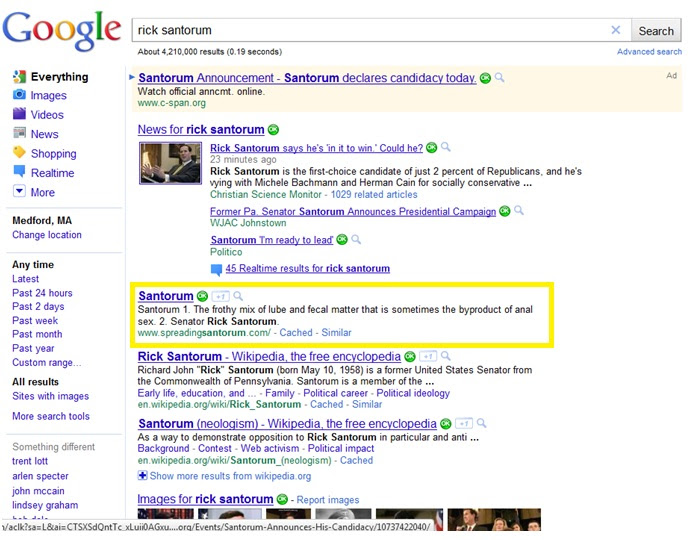Click green OK icon beside Former Pa. Senator headline
Image resolution: width=692 pixels, height=540 pixels.
(x=504, y=211)
